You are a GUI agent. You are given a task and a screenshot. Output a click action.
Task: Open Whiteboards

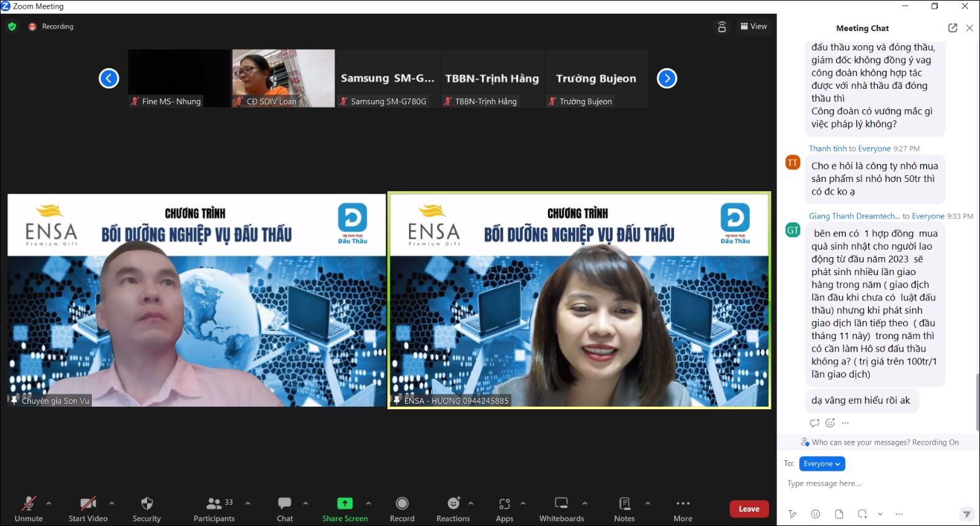click(562, 509)
